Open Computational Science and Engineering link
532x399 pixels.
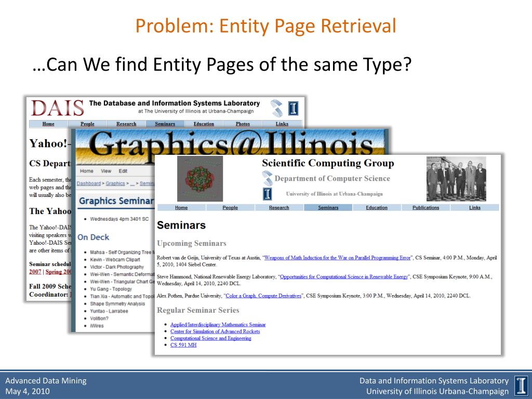pos(211,338)
